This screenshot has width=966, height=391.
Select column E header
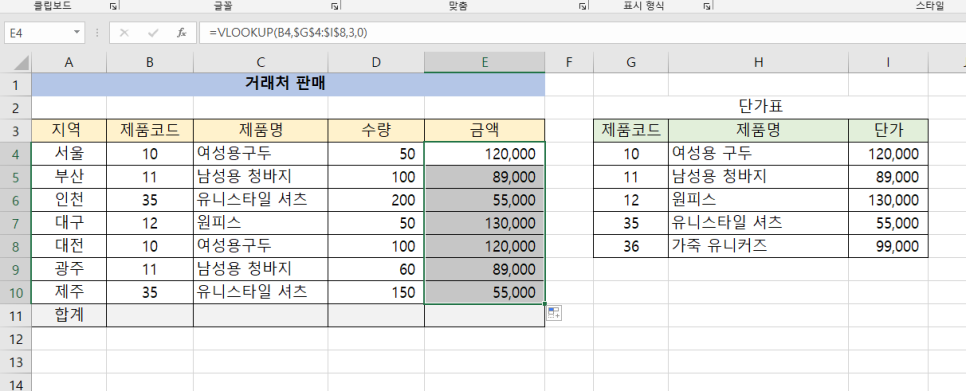(485, 62)
